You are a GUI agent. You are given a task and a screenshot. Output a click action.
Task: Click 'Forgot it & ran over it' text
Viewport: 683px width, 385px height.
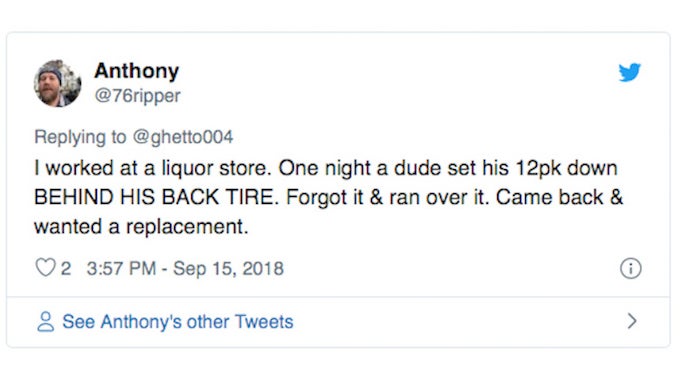pos(388,197)
